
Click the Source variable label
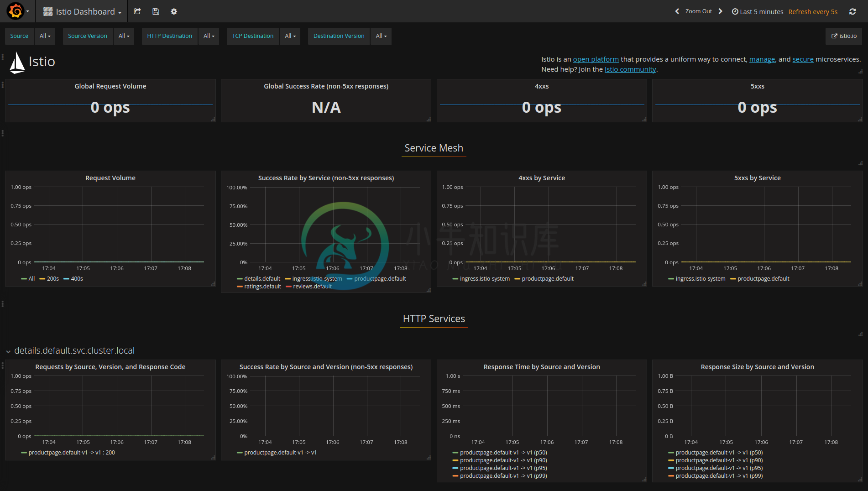tap(19, 36)
